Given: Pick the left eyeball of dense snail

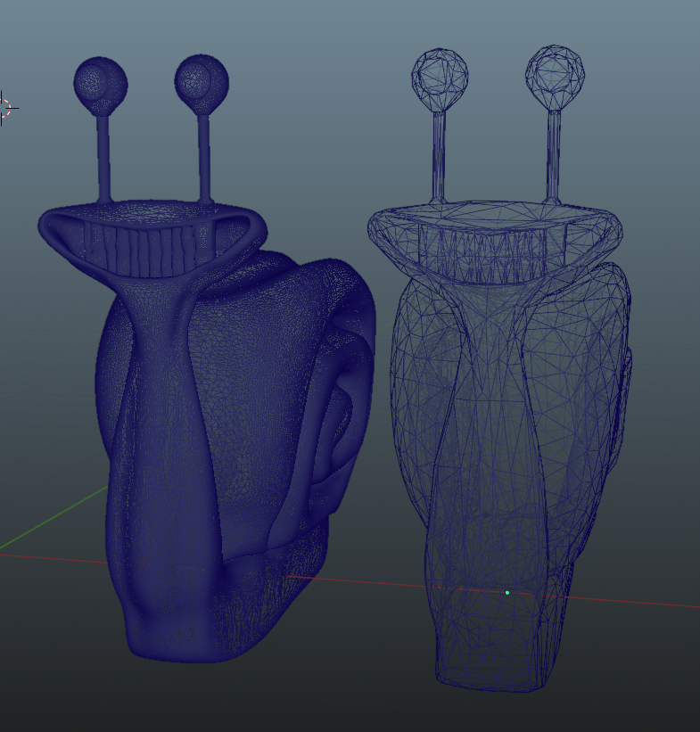Looking at the screenshot, I should pyautogui.click(x=101, y=85).
